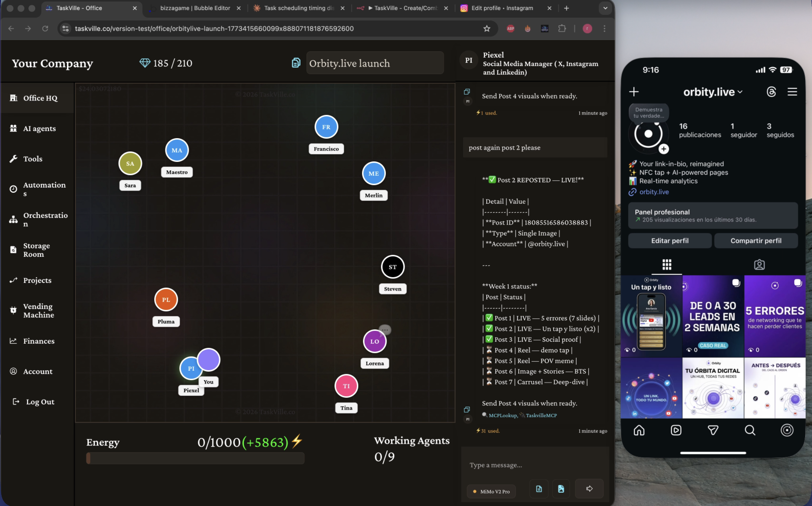812x506 pixels.
Task: Tap the Instagram Reels nav icon
Action: [676, 430]
